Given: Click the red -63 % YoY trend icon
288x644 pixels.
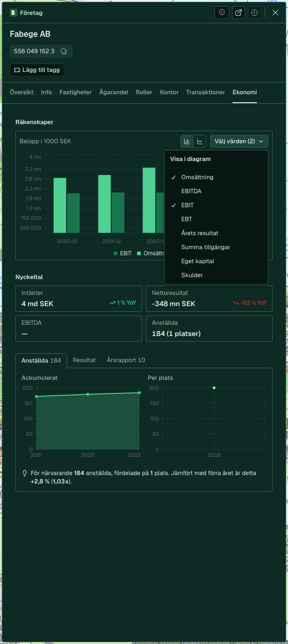Looking at the screenshot, I should pyautogui.click(x=236, y=303).
